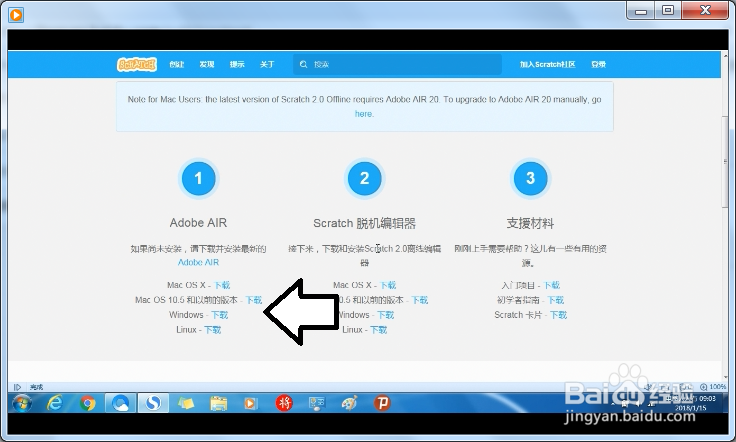Screen dimensions: 736x442
Task: Download the 初学者指南 guide
Action: 556,300
